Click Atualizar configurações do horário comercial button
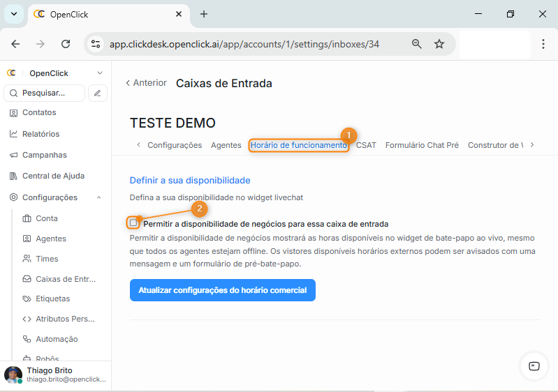Screen dimensions: 558x392 [x=222, y=290]
